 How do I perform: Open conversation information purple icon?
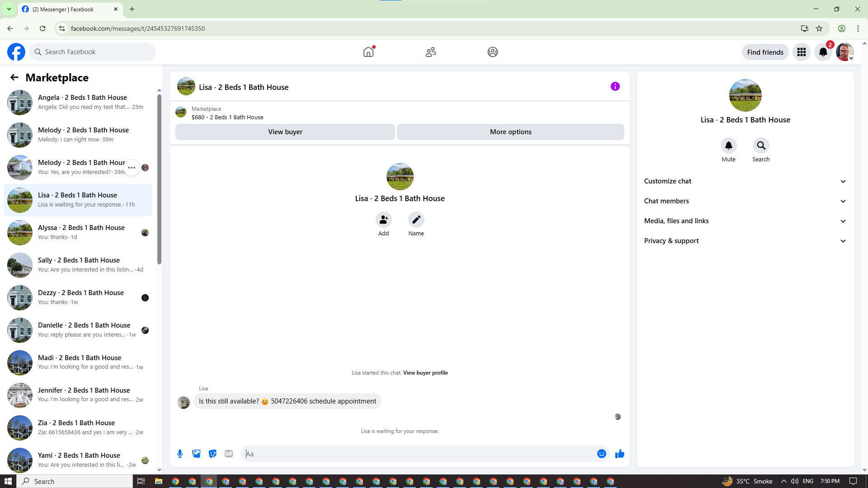(615, 86)
